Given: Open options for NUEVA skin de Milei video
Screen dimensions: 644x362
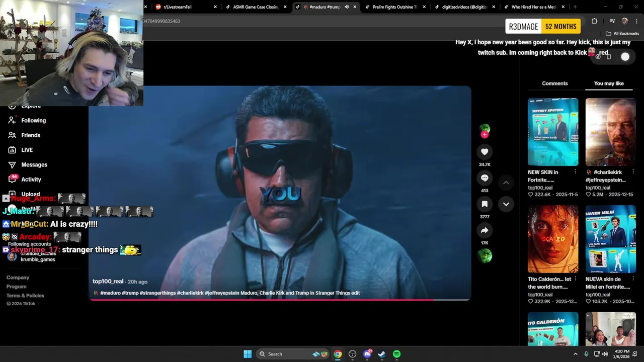Looking at the screenshot, I should click(633, 279).
